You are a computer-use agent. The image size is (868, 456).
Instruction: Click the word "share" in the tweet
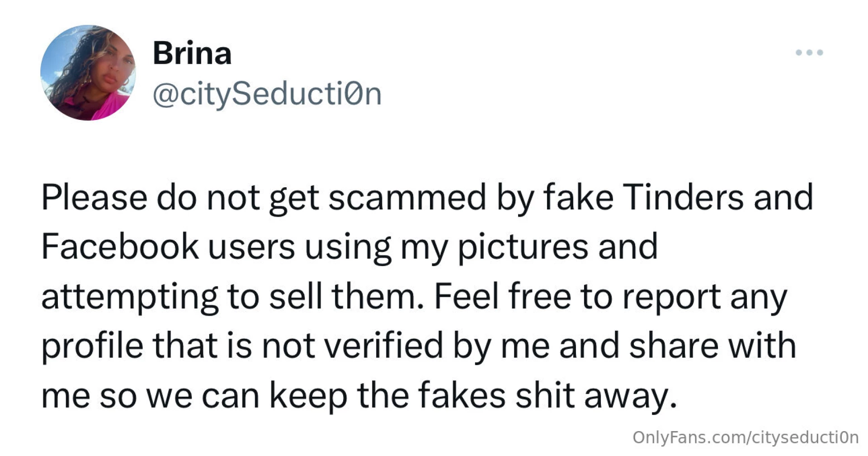tap(674, 346)
